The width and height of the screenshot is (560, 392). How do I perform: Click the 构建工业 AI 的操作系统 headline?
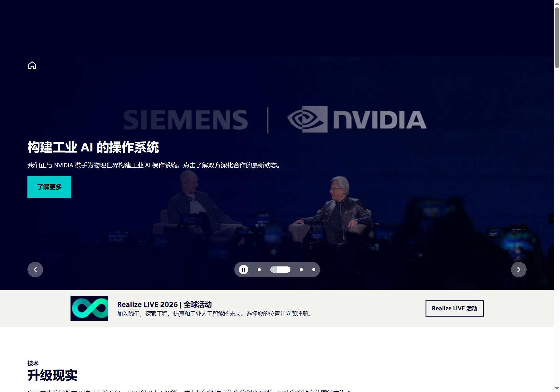(93, 147)
